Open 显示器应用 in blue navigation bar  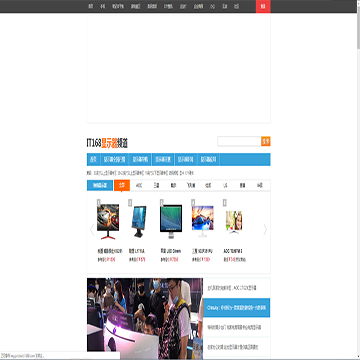pyautogui.click(x=209, y=159)
